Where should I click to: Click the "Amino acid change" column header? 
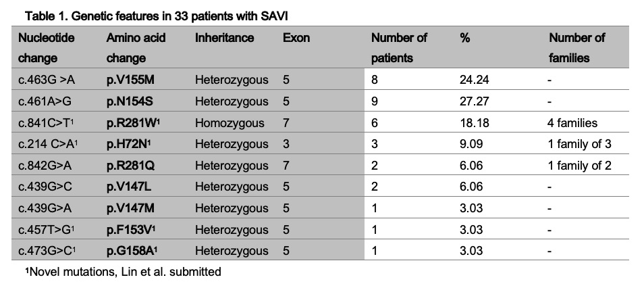(x=136, y=47)
